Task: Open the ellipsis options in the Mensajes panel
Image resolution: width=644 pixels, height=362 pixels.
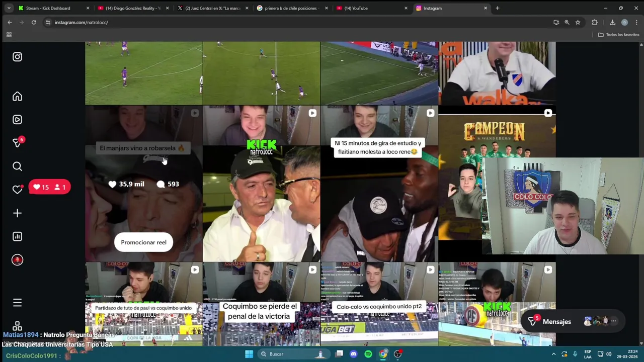Action: click(613, 321)
